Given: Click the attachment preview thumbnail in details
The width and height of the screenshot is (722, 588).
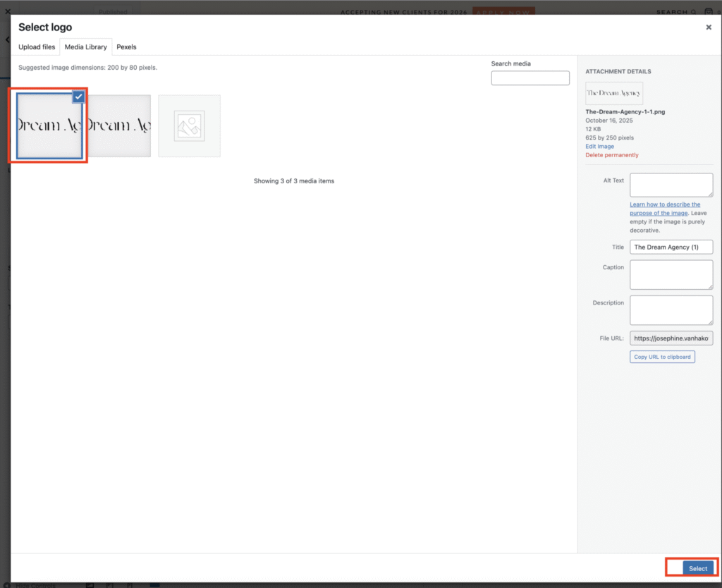Looking at the screenshot, I should 613,94.
